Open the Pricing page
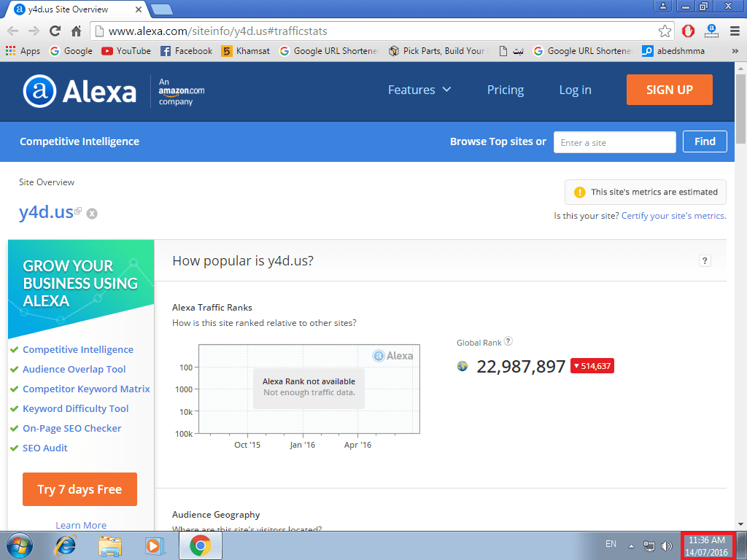The height and width of the screenshot is (560, 747). tap(505, 90)
